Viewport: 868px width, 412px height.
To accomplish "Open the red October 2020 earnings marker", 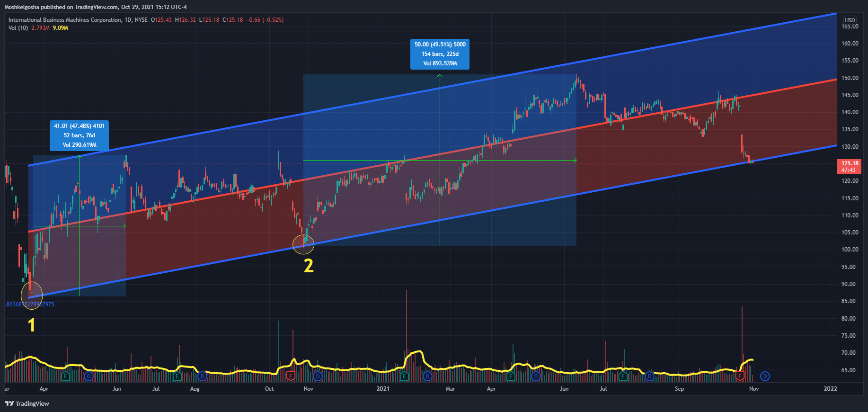I will [x=291, y=376].
